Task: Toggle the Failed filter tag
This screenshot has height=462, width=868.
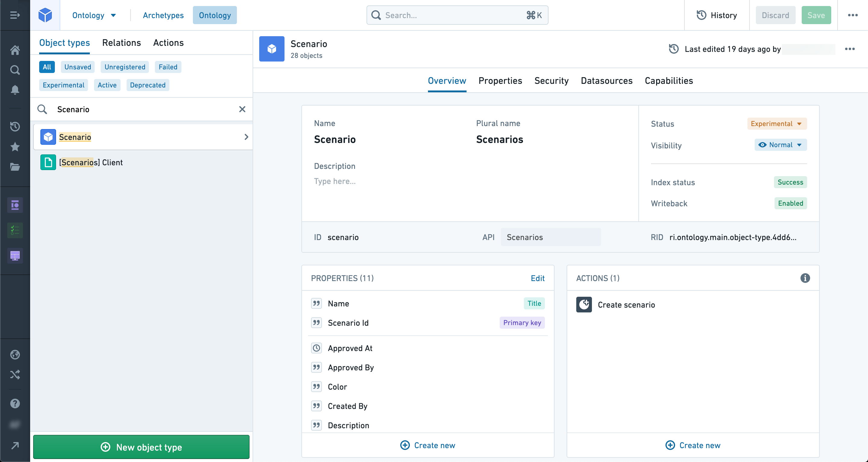Action: click(x=168, y=67)
